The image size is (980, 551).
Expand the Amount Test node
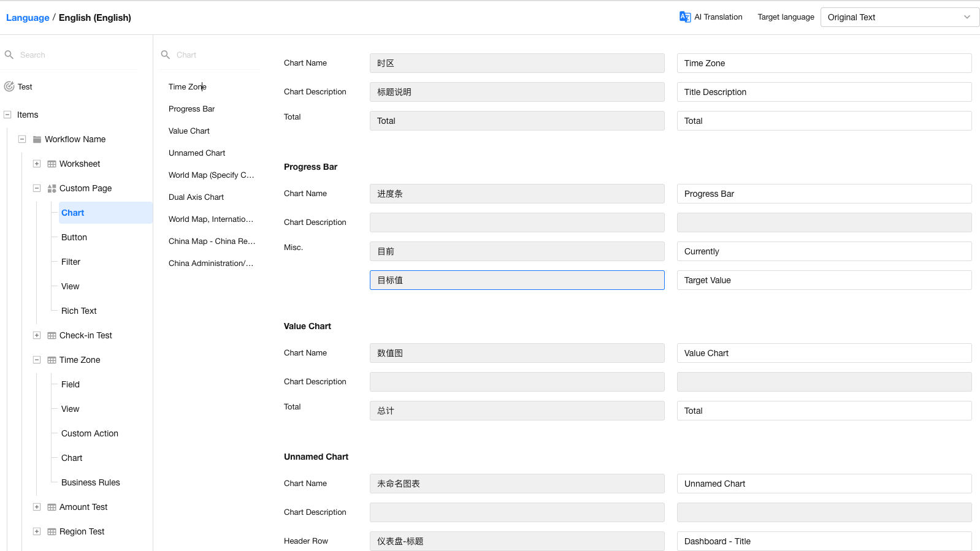coord(37,507)
